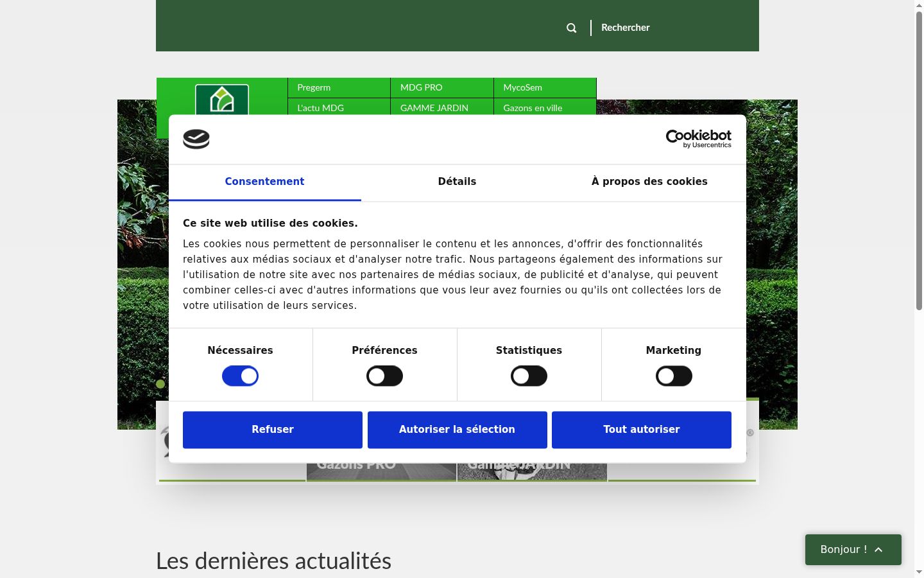This screenshot has width=924, height=578.
Task: Click the green carousel dot indicator
Action: [160, 384]
